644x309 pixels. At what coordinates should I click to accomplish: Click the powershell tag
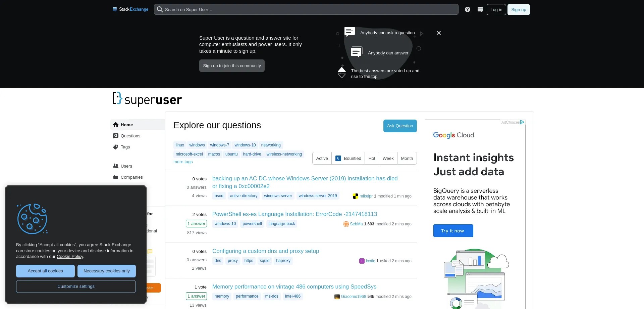coord(252,224)
